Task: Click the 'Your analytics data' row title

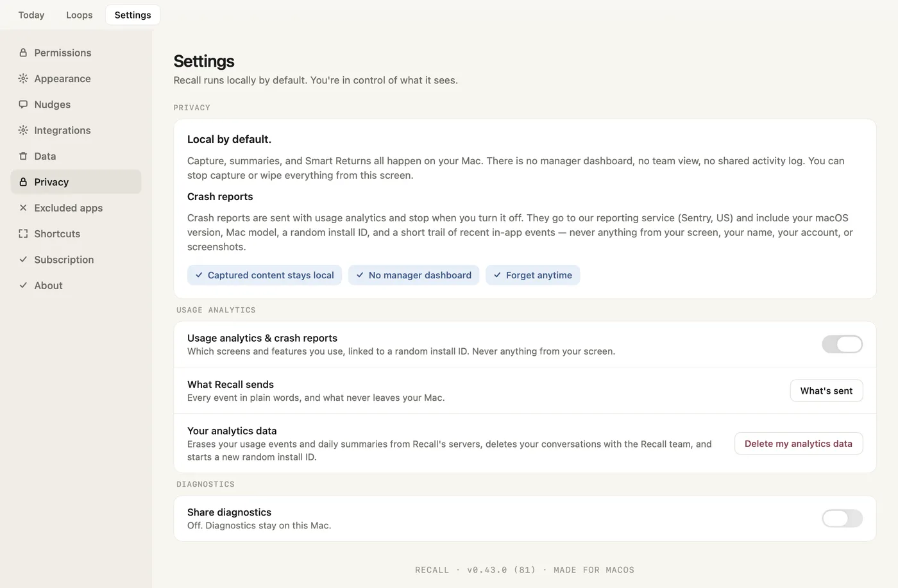Action: pos(232,431)
